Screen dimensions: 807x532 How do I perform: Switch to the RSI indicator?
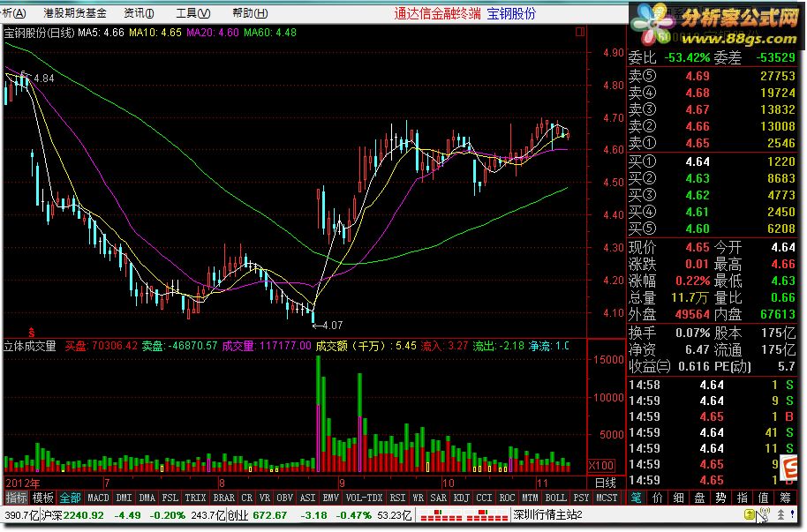point(397,498)
